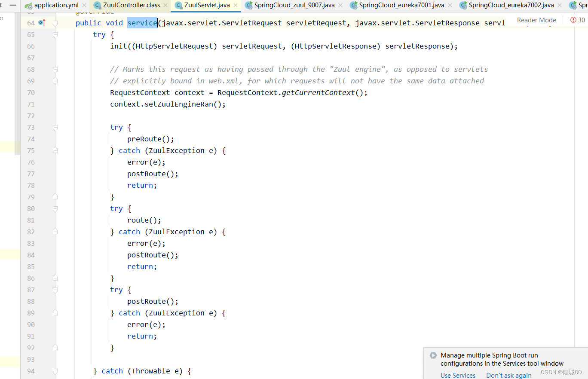Close the SpringCloud_zuul_9007.java tab

click(x=340, y=6)
